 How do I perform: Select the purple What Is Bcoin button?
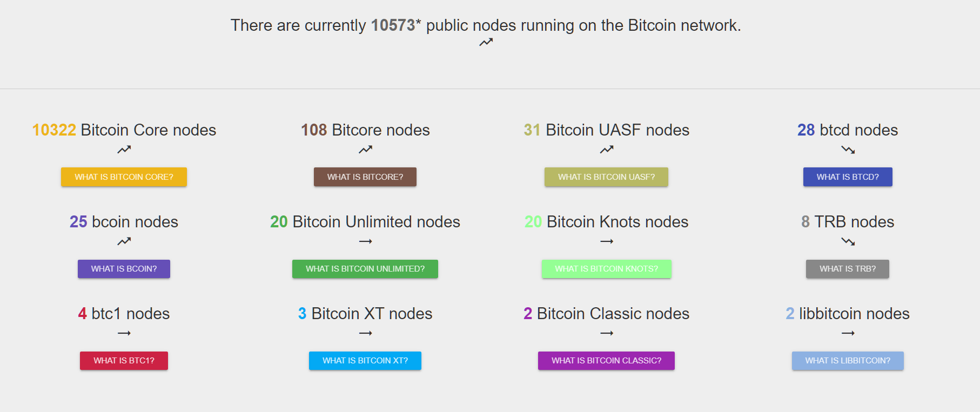click(x=124, y=269)
